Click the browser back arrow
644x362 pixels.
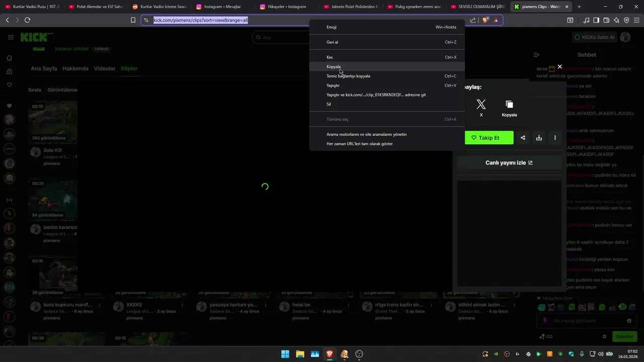7,20
